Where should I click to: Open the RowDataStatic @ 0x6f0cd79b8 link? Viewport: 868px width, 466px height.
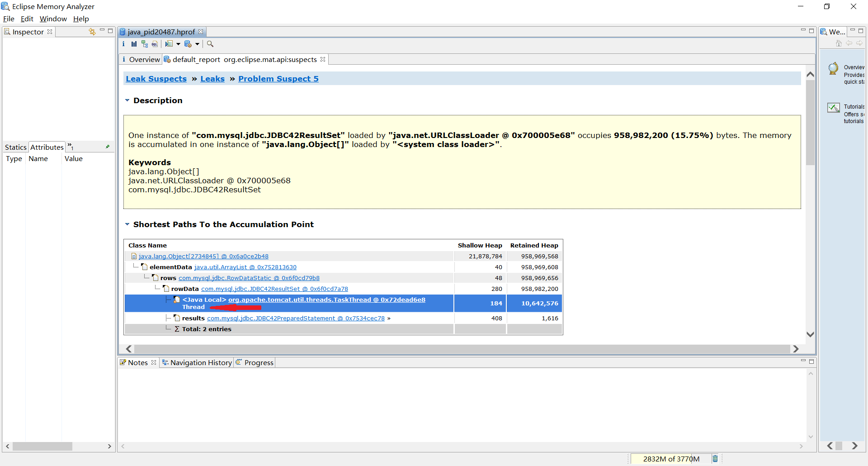click(x=249, y=278)
